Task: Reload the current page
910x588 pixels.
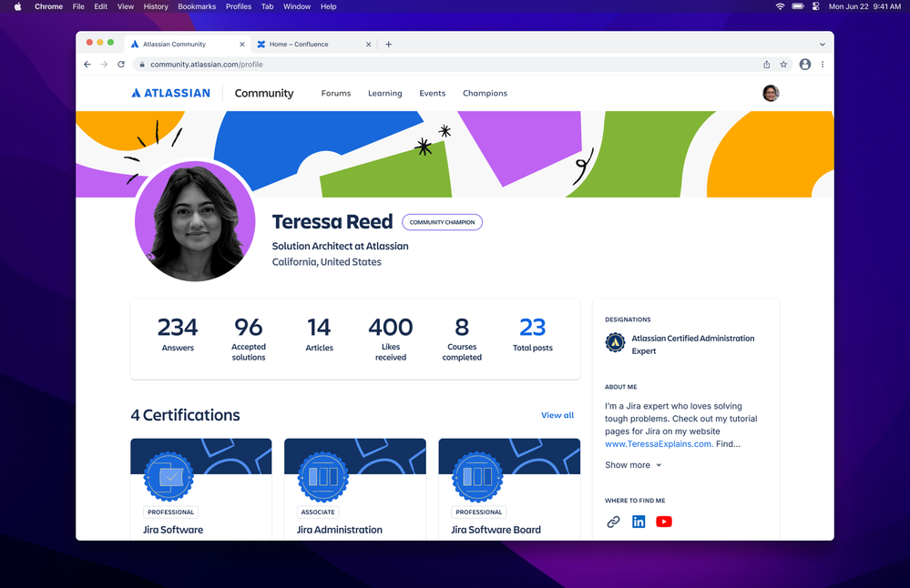Action: point(121,65)
